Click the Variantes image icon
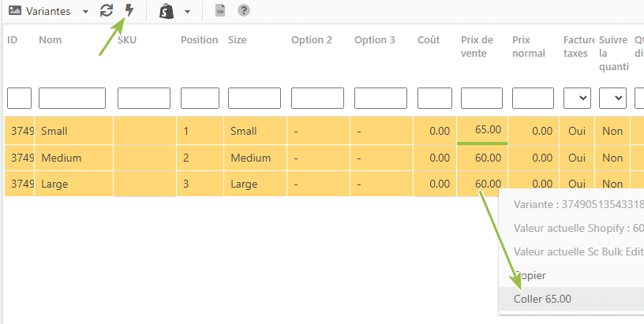 (x=15, y=11)
